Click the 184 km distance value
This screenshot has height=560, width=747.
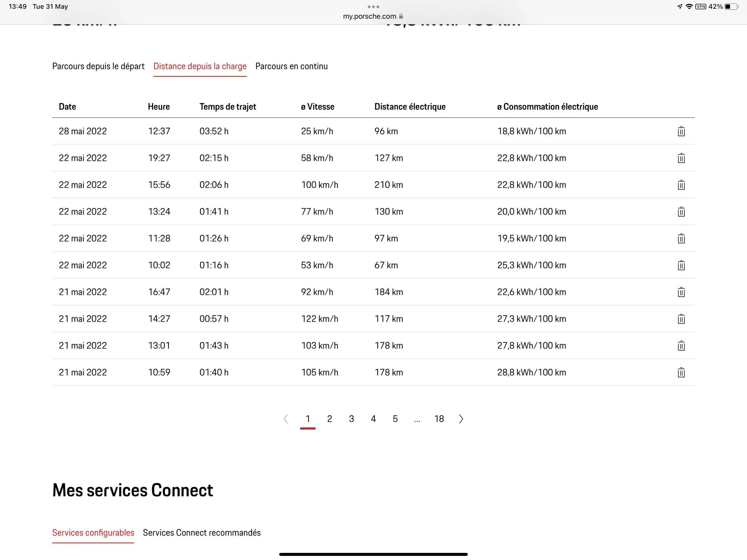click(389, 292)
